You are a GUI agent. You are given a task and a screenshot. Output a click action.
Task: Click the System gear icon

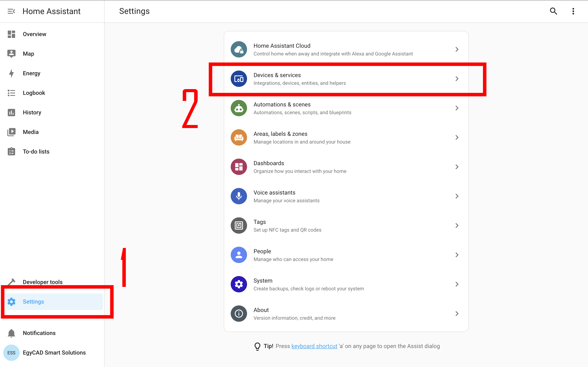239,284
